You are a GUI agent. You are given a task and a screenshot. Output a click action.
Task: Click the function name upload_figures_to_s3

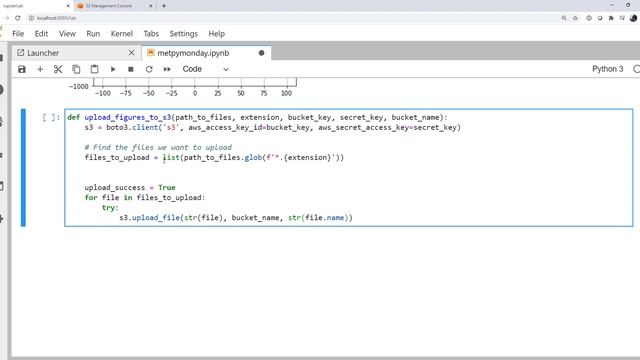[128, 118]
